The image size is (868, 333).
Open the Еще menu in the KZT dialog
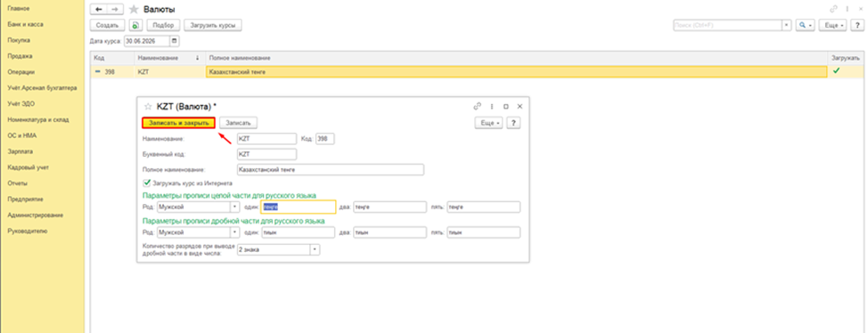[x=489, y=123]
